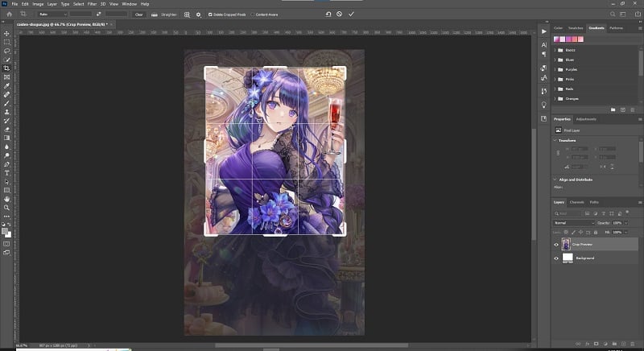The image size is (644, 351).
Task: Click the Clear button in options bar
Action: click(138, 14)
